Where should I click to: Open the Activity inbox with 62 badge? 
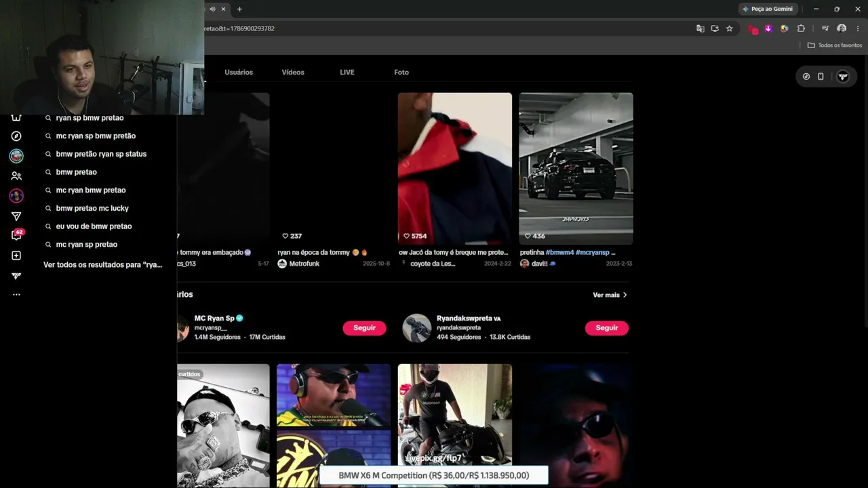click(x=16, y=235)
